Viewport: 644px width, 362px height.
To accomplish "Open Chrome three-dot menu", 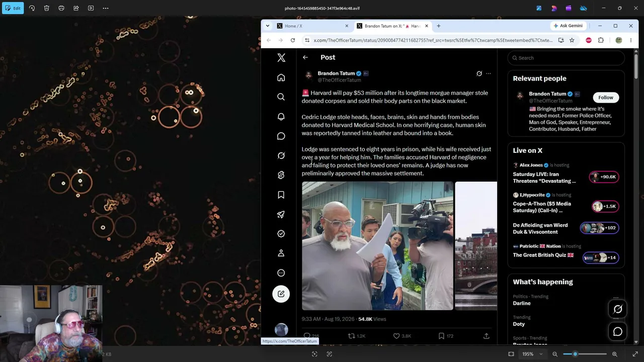I will (x=631, y=40).
